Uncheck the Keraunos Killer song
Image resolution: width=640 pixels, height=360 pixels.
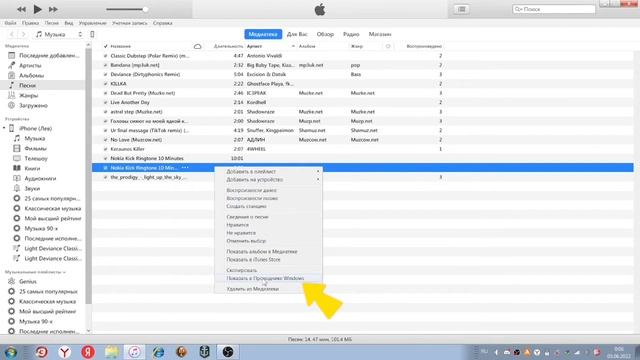tap(106, 149)
